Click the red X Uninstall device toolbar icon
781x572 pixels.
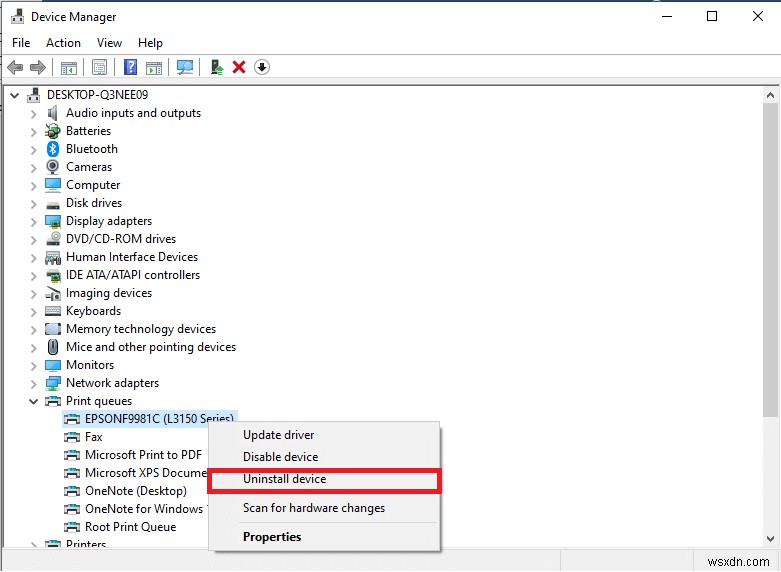coord(239,67)
